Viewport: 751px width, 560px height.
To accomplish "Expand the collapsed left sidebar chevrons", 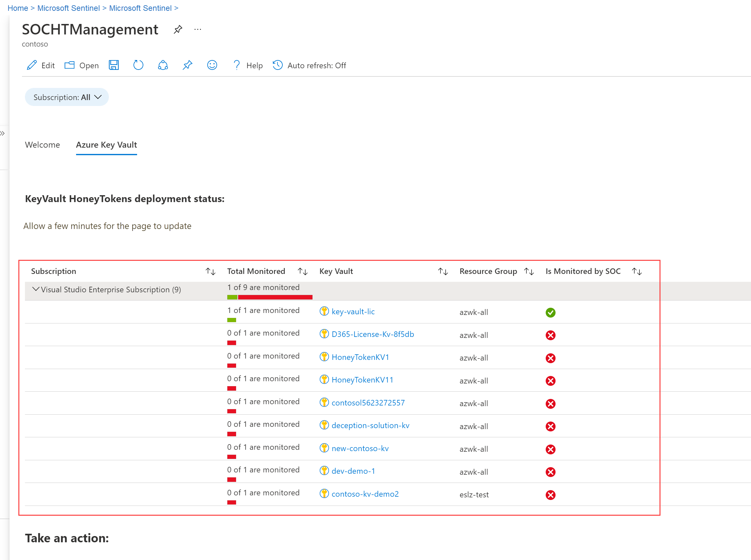I will pos(3,133).
